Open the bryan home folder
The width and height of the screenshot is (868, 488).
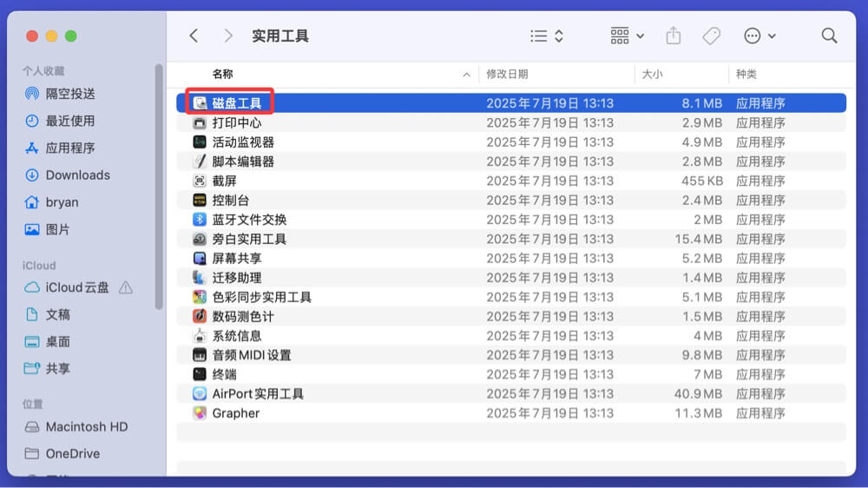[53, 202]
